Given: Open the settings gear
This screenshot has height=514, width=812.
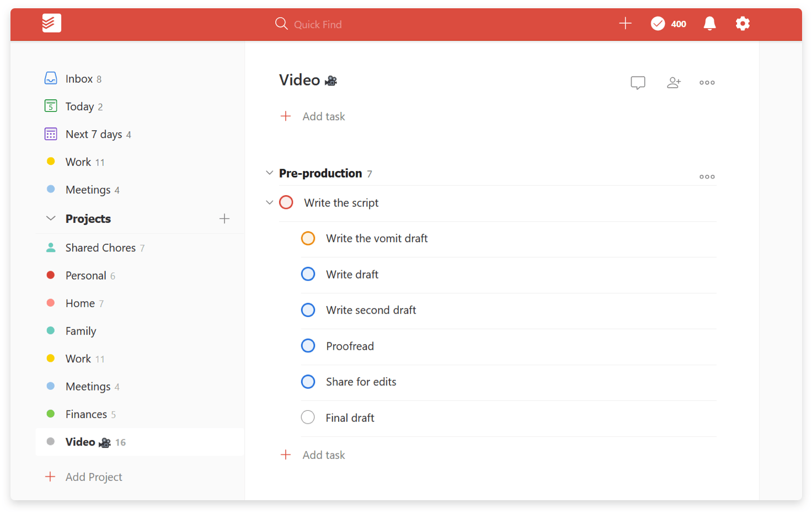Looking at the screenshot, I should (x=742, y=23).
